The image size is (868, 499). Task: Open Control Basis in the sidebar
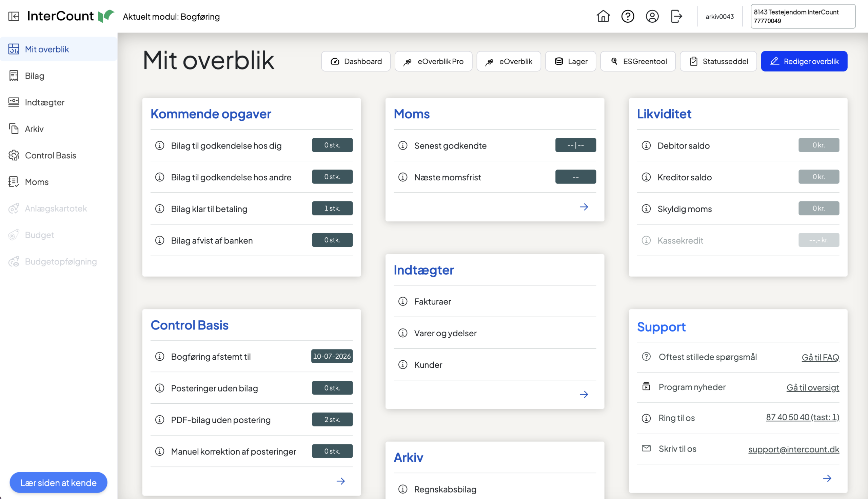tap(59, 155)
